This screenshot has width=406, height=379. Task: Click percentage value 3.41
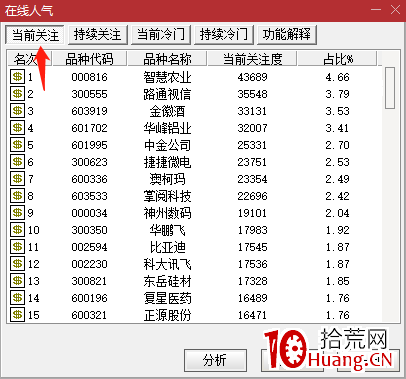(x=337, y=128)
